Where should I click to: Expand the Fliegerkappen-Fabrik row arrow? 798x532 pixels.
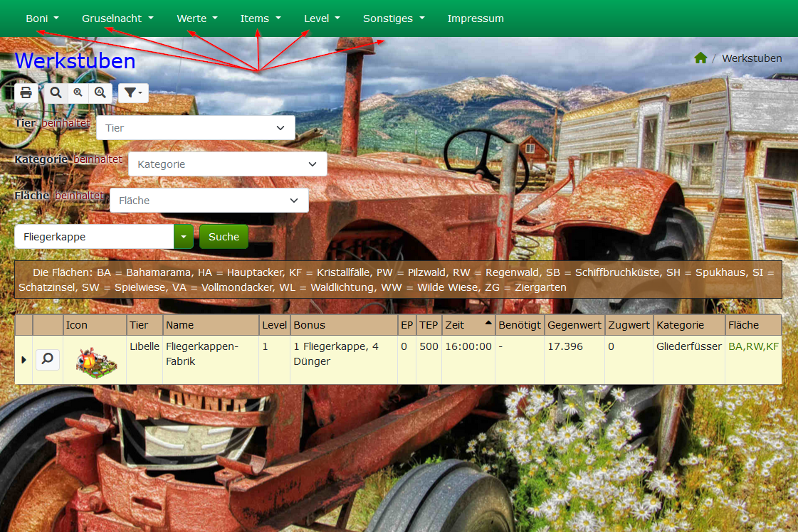23,360
